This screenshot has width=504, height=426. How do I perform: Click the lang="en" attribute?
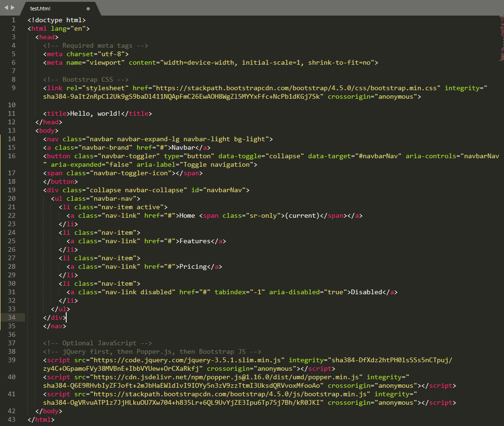pyautogui.click(x=68, y=28)
